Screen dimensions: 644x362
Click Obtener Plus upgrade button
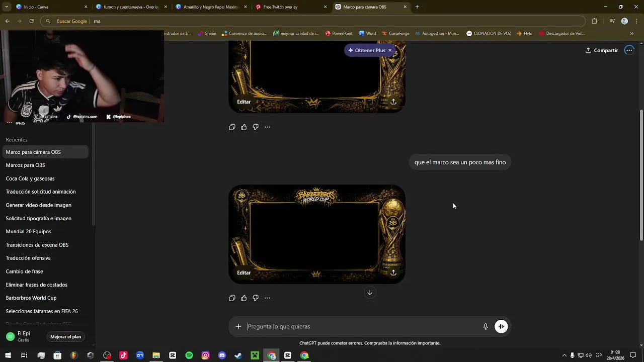coord(366,50)
